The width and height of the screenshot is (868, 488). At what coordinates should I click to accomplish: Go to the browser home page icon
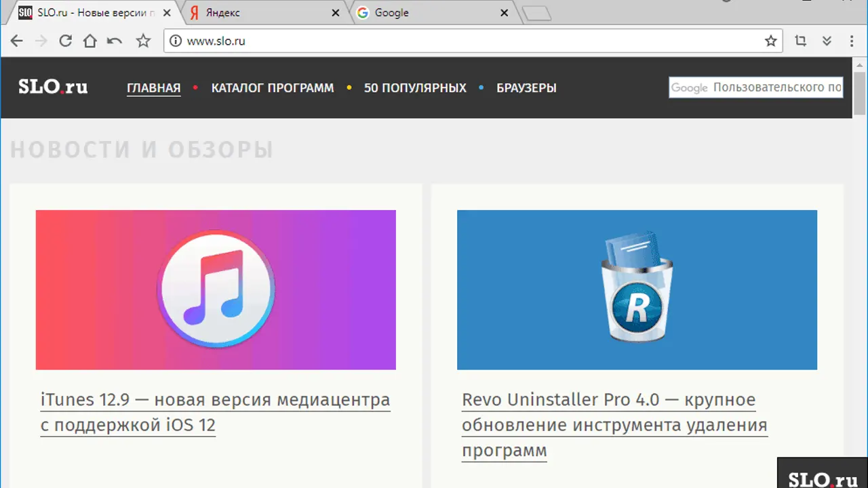coord(90,41)
